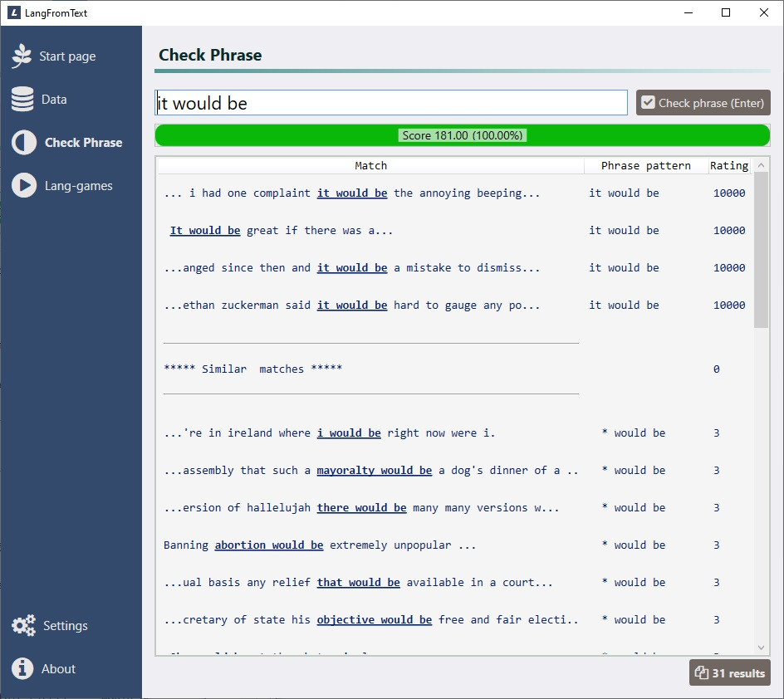
Task: Click the Lang-games play icon
Action: (x=24, y=185)
